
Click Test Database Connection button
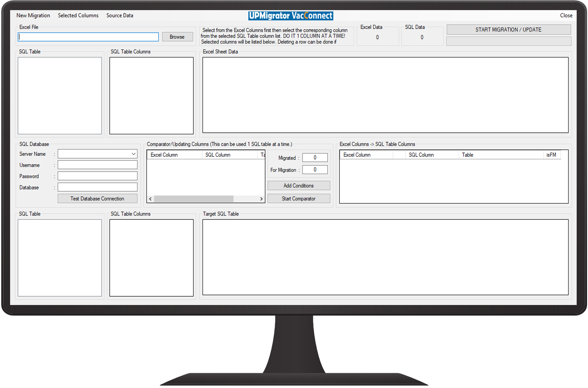(97, 198)
